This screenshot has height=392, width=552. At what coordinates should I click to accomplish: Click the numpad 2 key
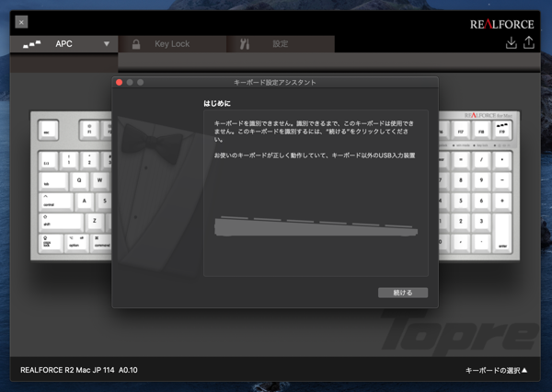click(461, 222)
